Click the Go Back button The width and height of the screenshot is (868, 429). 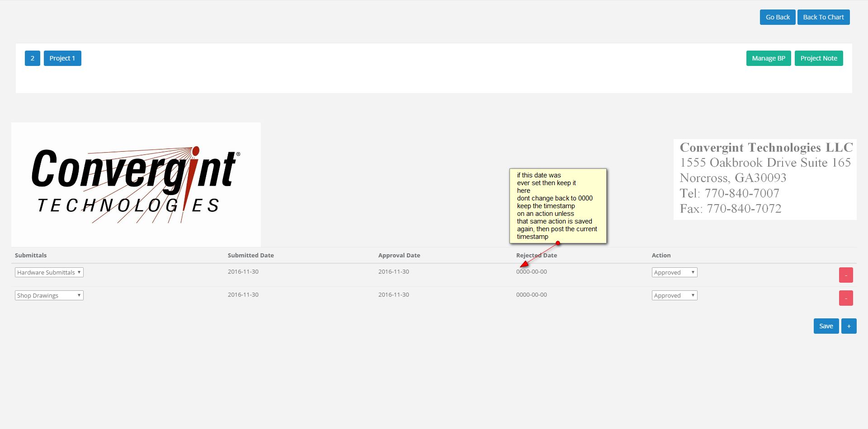click(x=778, y=17)
